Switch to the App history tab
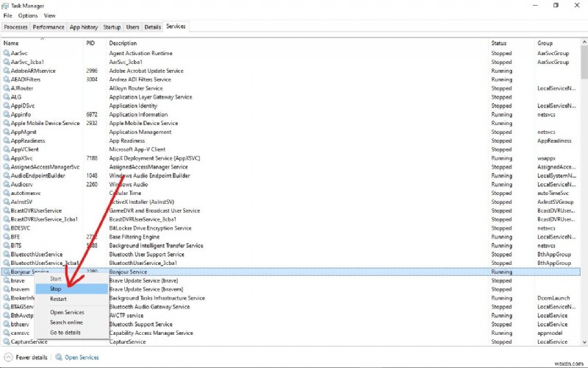 (84, 27)
